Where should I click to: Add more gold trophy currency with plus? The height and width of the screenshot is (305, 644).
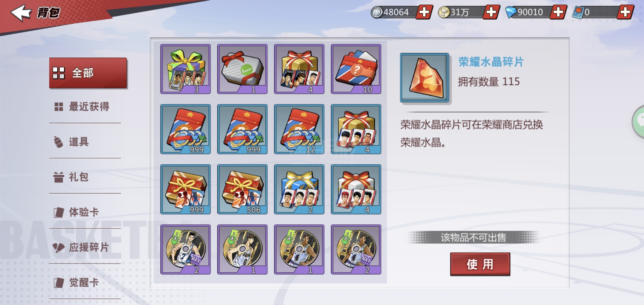[x=491, y=12]
